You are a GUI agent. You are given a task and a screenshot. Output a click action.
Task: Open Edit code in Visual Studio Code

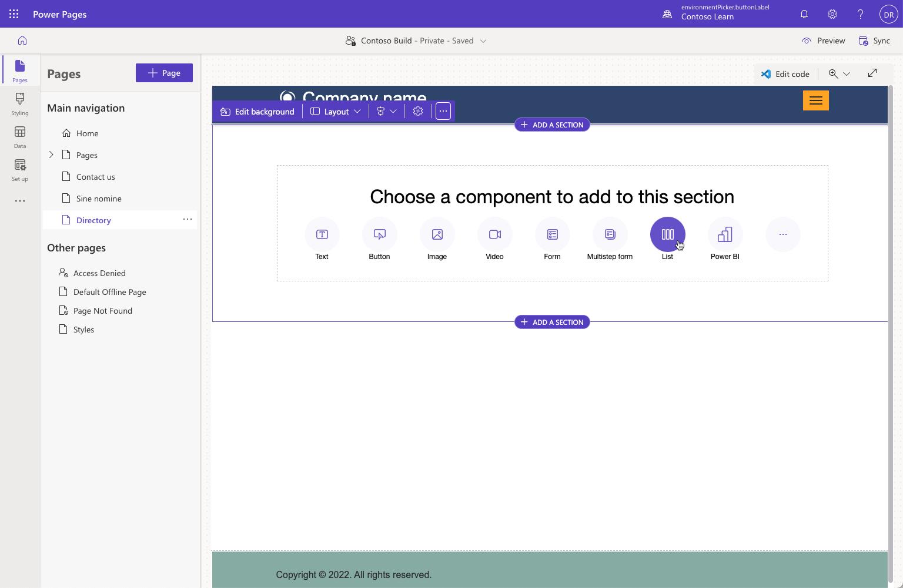coord(785,73)
